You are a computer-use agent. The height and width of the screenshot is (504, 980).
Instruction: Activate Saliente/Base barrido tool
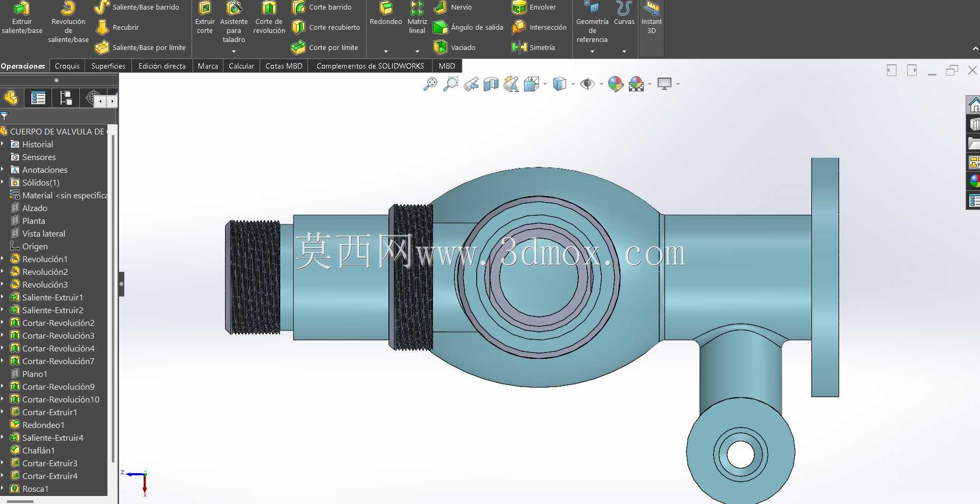tap(137, 7)
